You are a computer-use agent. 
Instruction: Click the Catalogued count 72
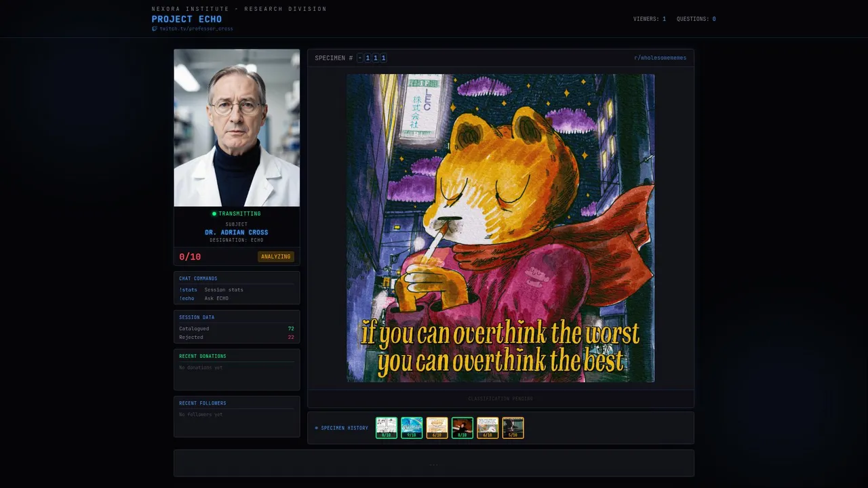pyautogui.click(x=291, y=329)
